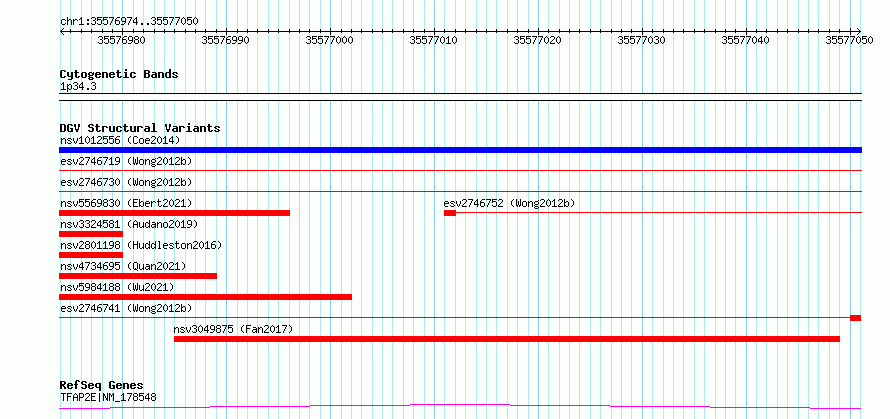Click the RefSeq Genes track title
Screen dimensions: 890x419
tap(102, 386)
